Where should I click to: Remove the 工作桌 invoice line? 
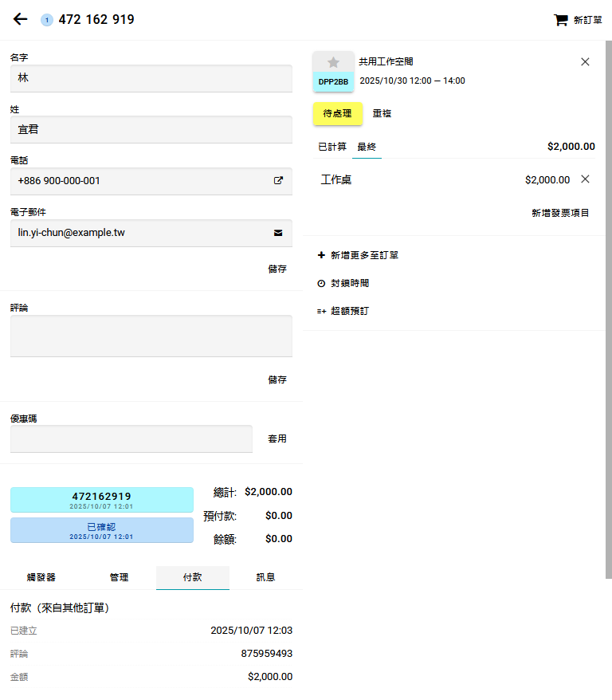click(x=585, y=179)
